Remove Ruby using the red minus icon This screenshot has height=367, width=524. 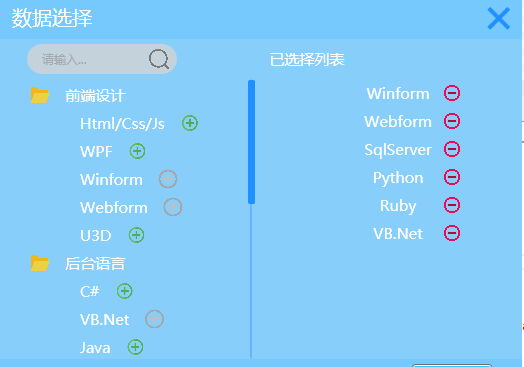pyautogui.click(x=452, y=205)
